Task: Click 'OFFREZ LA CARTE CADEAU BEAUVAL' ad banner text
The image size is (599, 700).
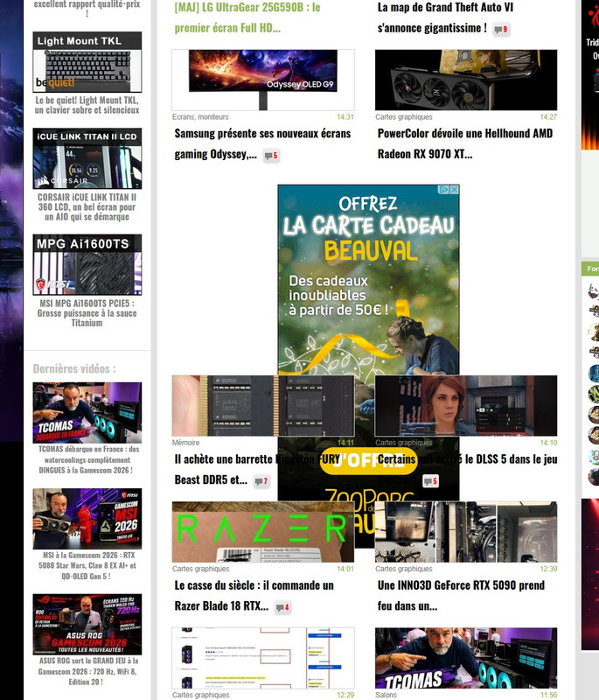Action: coord(369,227)
